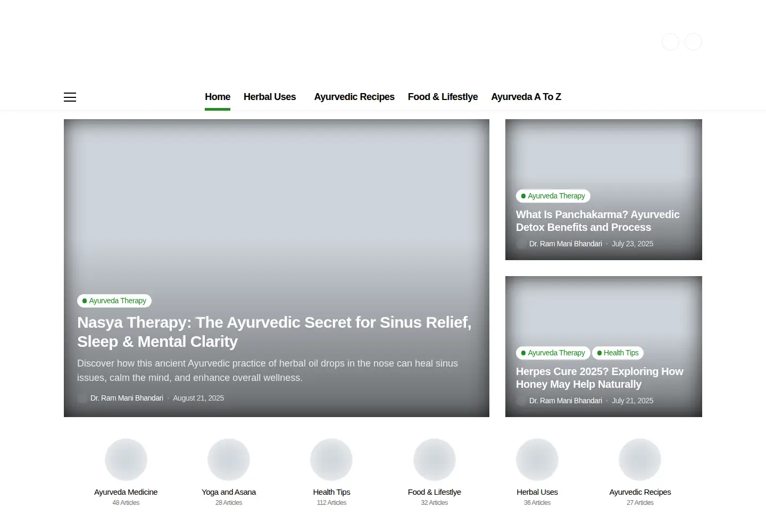Click the July 21, 2025 date
This screenshot has height=532, width=766.
click(x=632, y=401)
